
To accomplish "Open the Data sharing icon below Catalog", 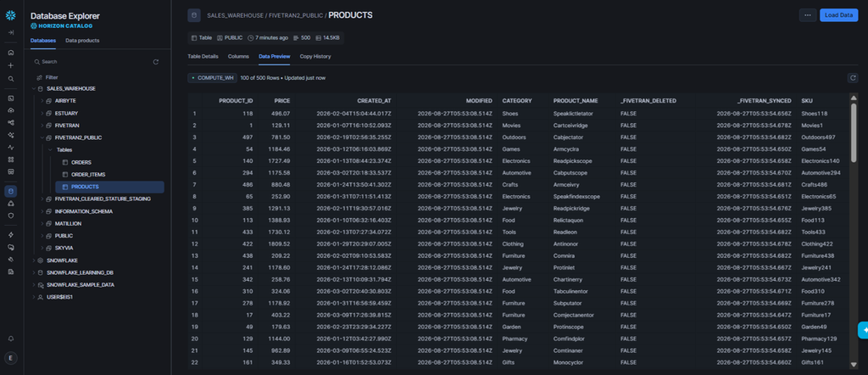I will [10, 204].
